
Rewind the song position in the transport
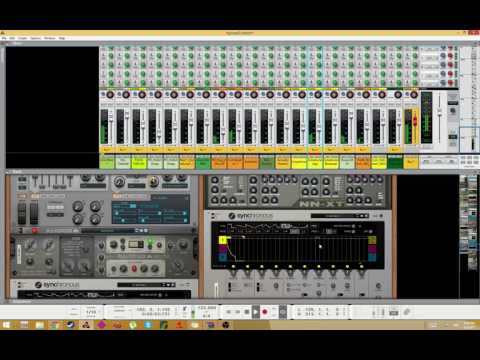(x=229, y=312)
